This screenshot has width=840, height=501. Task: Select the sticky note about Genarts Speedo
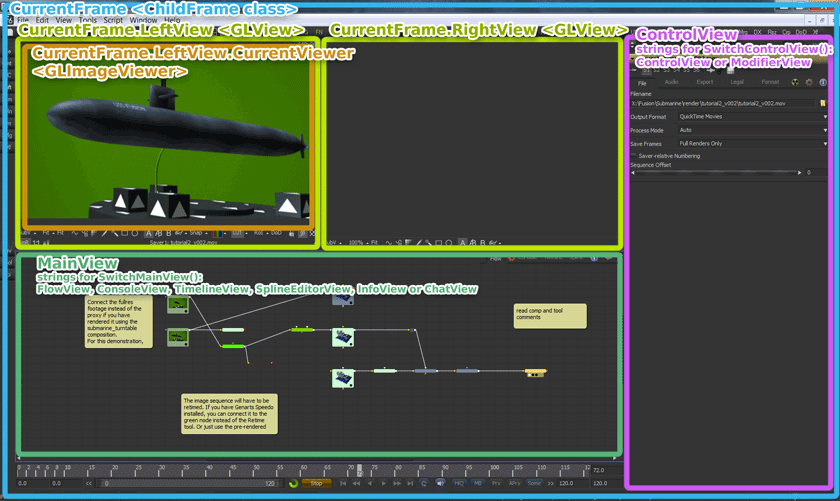point(229,414)
